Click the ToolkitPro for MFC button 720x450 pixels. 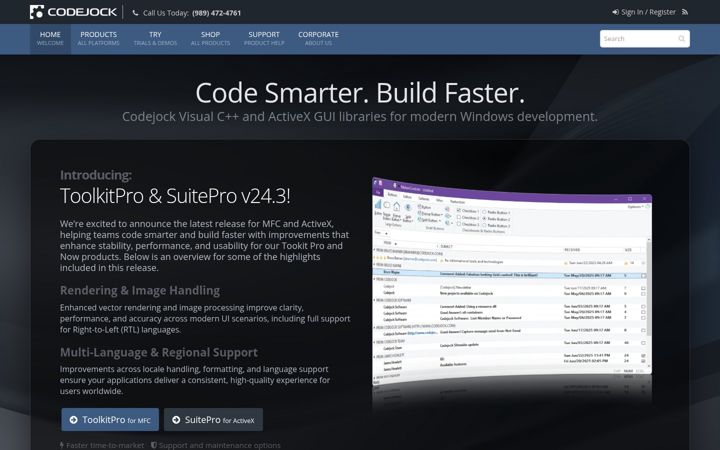(110, 420)
